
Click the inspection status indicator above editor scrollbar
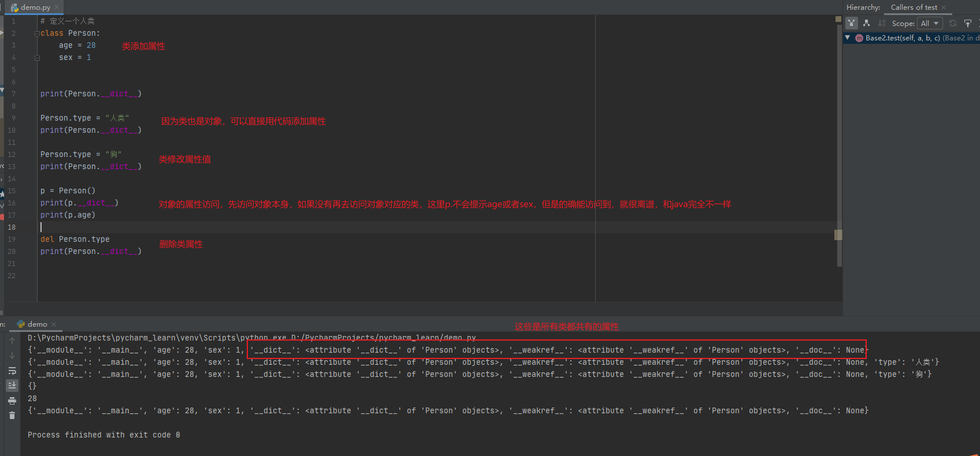click(838, 19)
